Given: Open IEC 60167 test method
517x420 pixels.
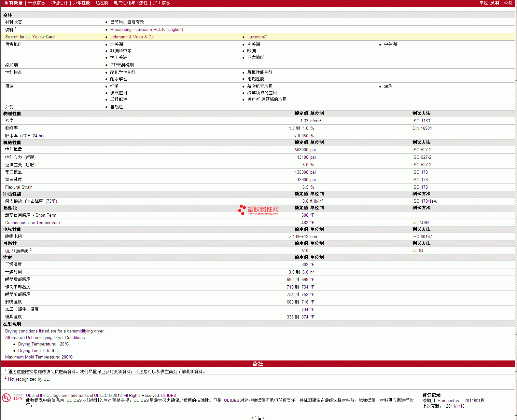Looking at the screenshot, I should [x=422, y=237].
